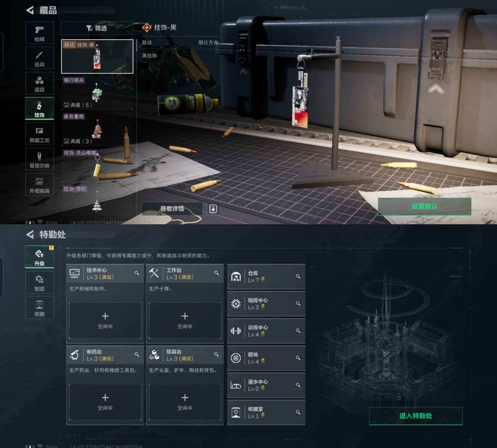Click the 查看详情 button
Viewport: 497px width, 448px height.
pyautogui.click(x=172, y=209)
